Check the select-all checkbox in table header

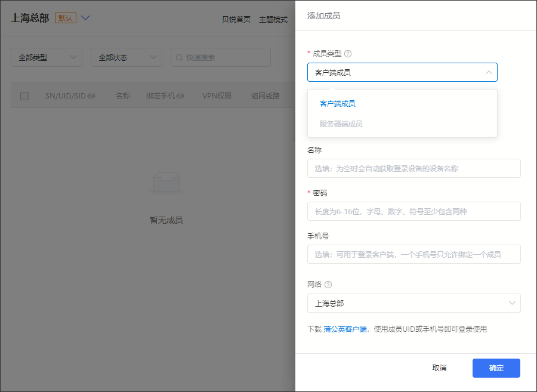coord(24,96)
